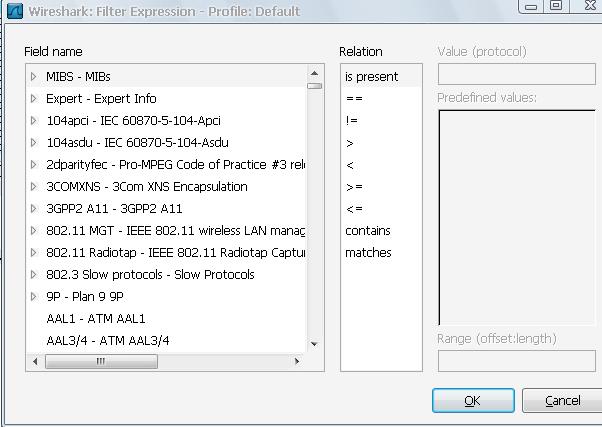This screenshot has height=427, width=602.
Task: Expand the Expert - Expert Info node
Action: click(x=34, y=99)
